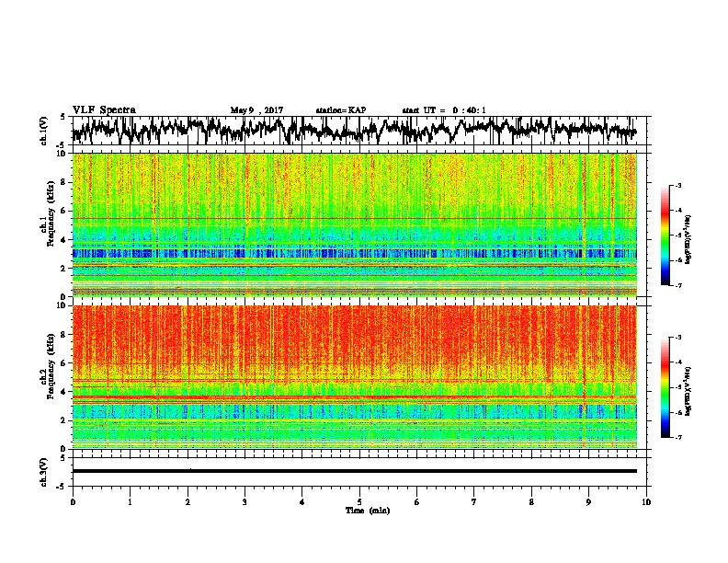The width and height of the screenshot is (728, 563).
Task: Click the 'VLF Spectra' title text
Action: pos(104,110)
